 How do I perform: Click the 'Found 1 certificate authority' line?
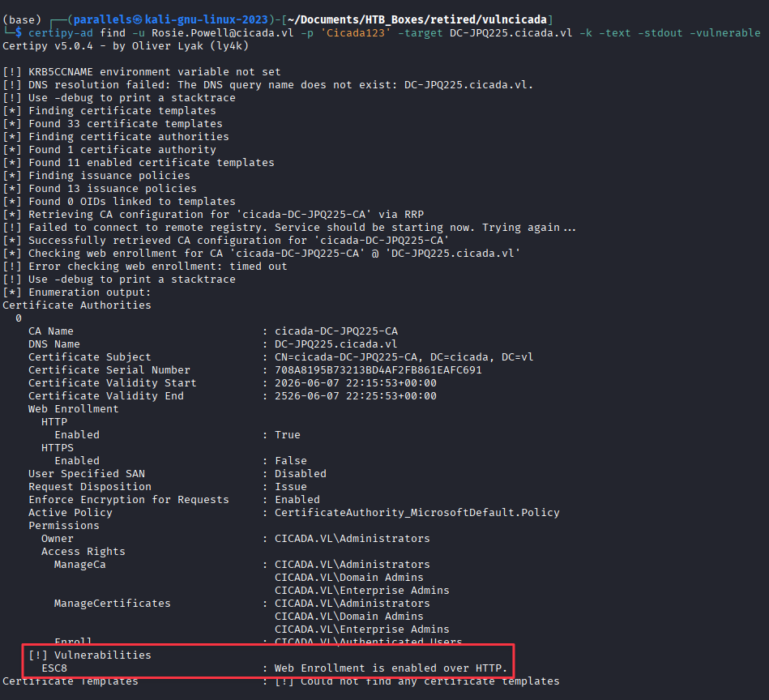(x=109, y=150)
